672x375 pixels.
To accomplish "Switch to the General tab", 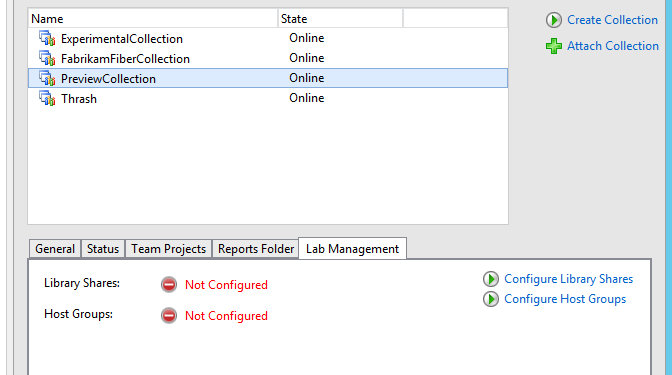I will [x=55, y=249].
